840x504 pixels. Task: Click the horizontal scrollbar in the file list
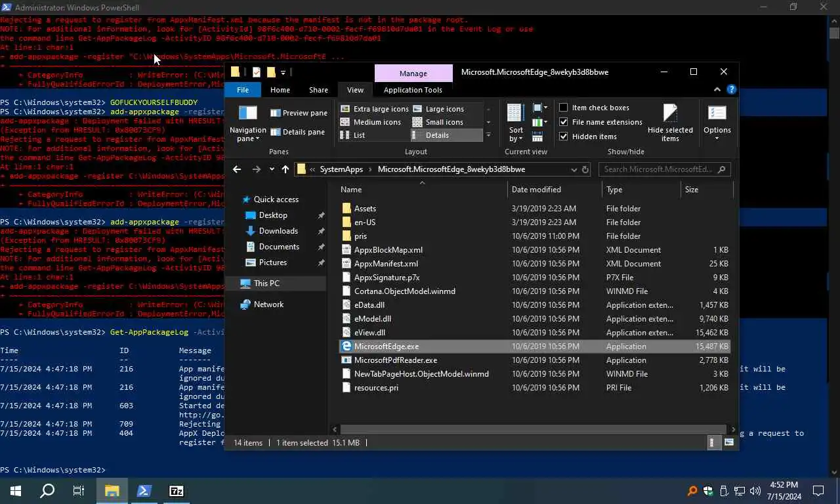click(x=533, y=429)
